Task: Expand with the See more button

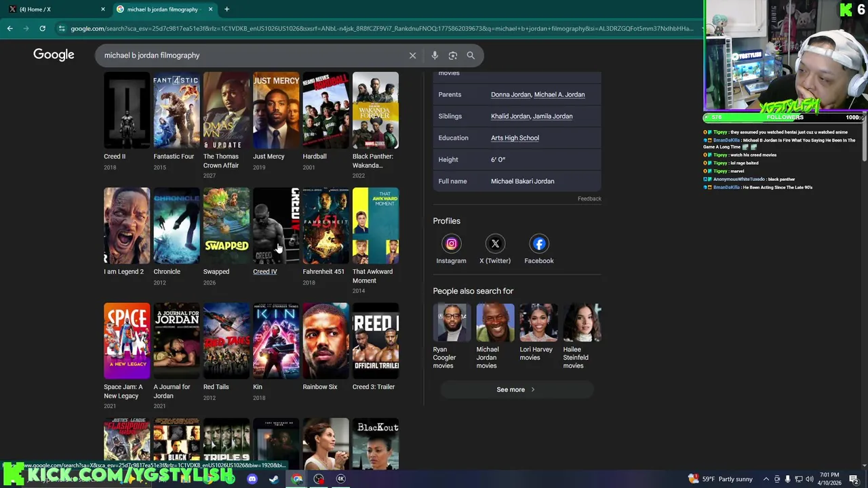Action: pos(515,390)
